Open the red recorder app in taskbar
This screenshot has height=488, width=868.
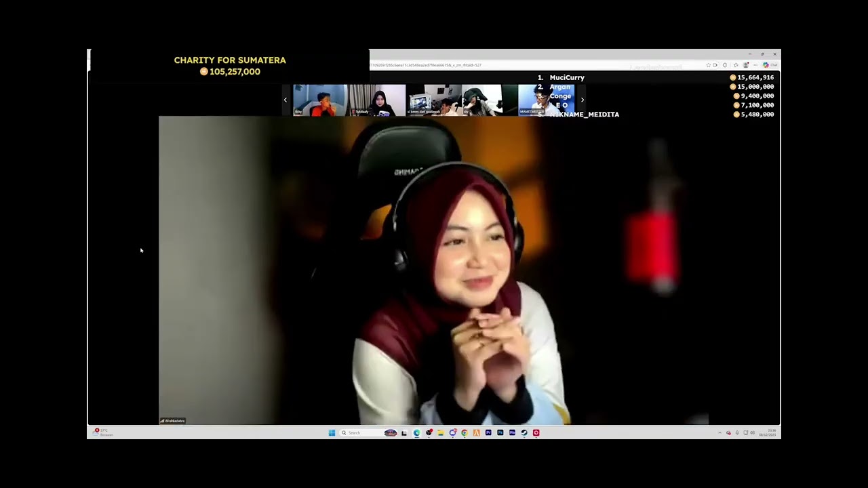[x=536, y=432]
